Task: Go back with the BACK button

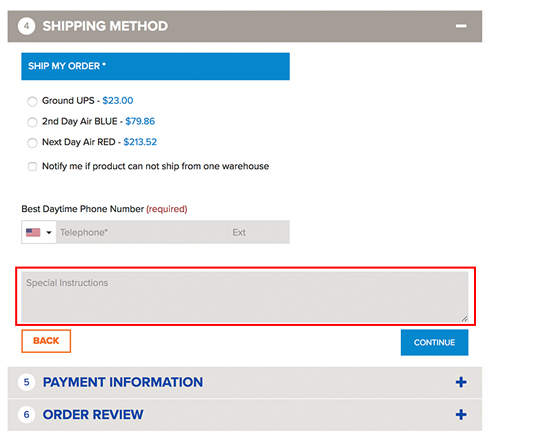Action: [46, 341]
